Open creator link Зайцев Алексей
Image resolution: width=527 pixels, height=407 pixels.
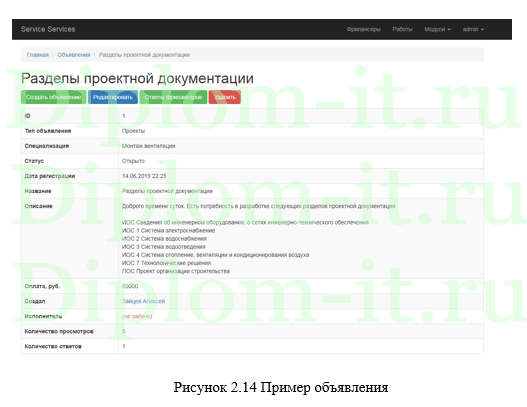[144, 301]
